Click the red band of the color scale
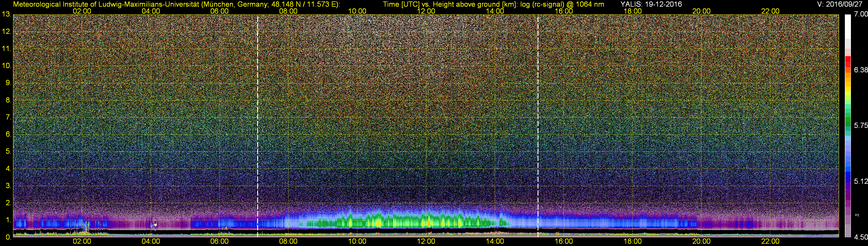This screenshot has width=868, height=246. coord(848,61)
